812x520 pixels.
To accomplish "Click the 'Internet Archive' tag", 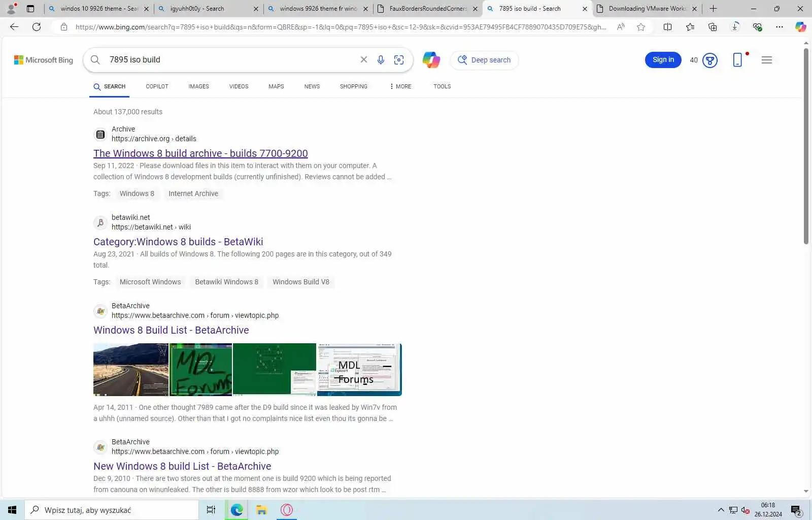I will pyautogui.click(x=193, y=193).
